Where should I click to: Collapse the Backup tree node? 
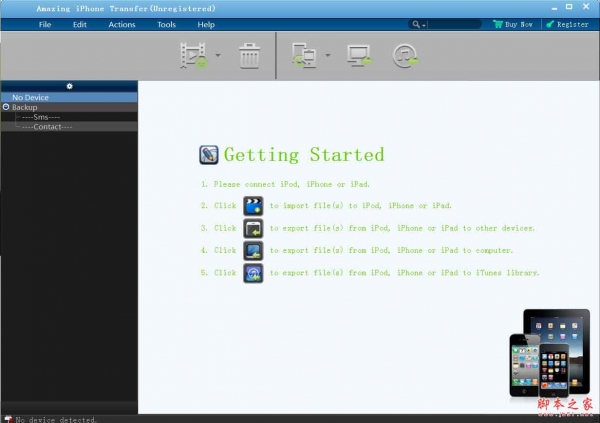6,107
